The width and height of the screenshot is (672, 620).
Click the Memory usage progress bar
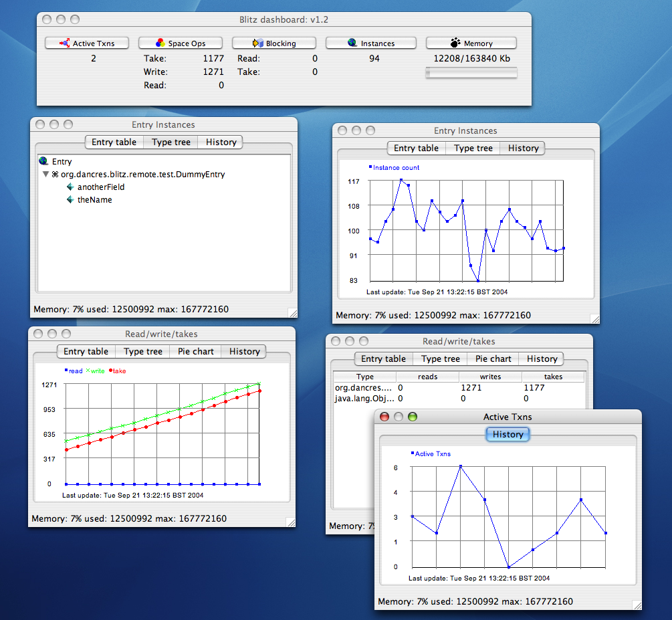(471, 74)
